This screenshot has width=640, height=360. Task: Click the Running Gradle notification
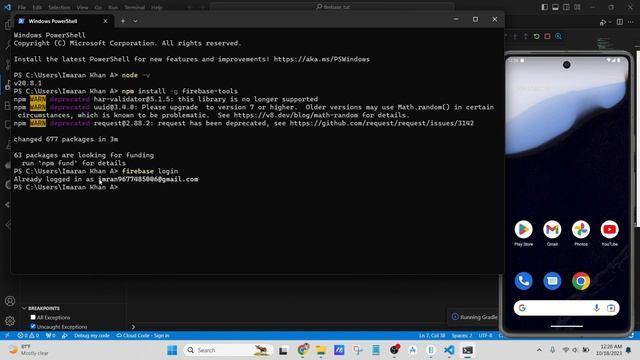click(474, 317)
